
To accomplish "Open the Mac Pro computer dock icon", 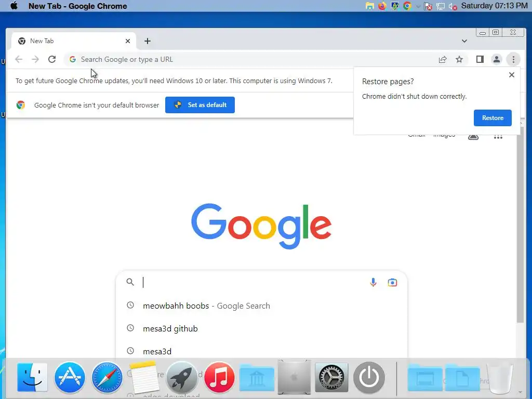I will (x=294, y=377).
